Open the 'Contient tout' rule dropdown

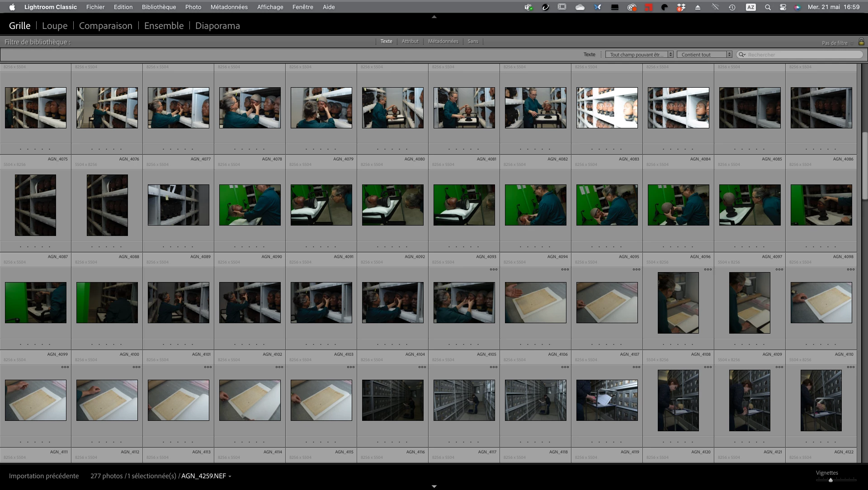point(704,55)
